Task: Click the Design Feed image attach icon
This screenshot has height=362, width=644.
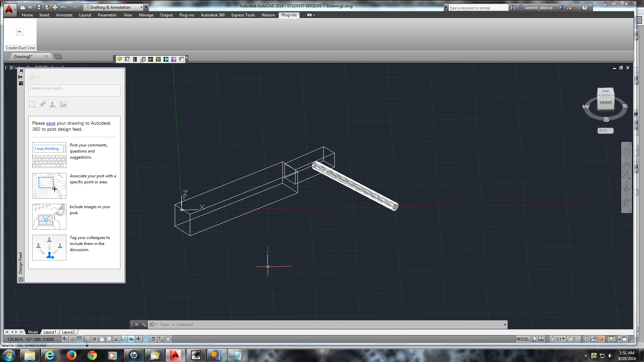Action: 63,105
